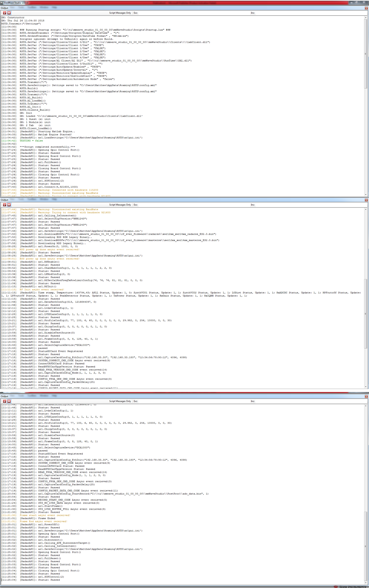Click the scroll-down arrow of the top Output panel

point(366,195)
